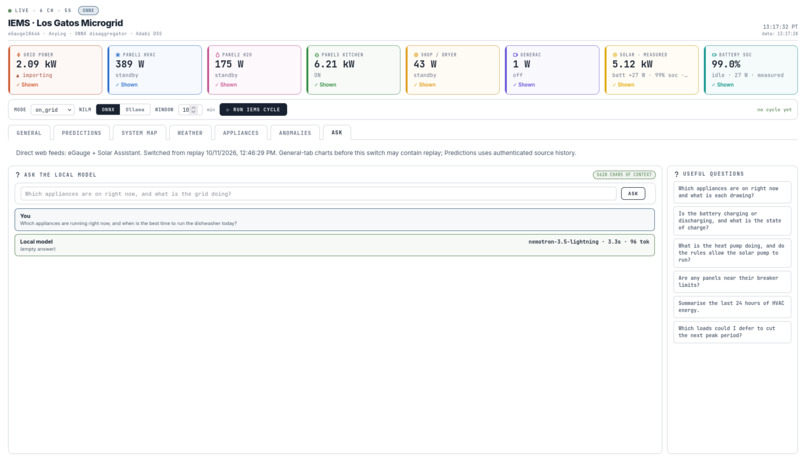
Task: Select ONNX as the NILM engine
Action: coord(108,109)
